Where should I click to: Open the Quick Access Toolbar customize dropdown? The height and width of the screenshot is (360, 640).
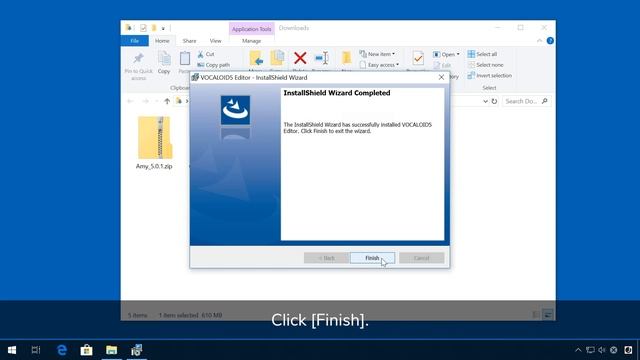tap(163, 28)
